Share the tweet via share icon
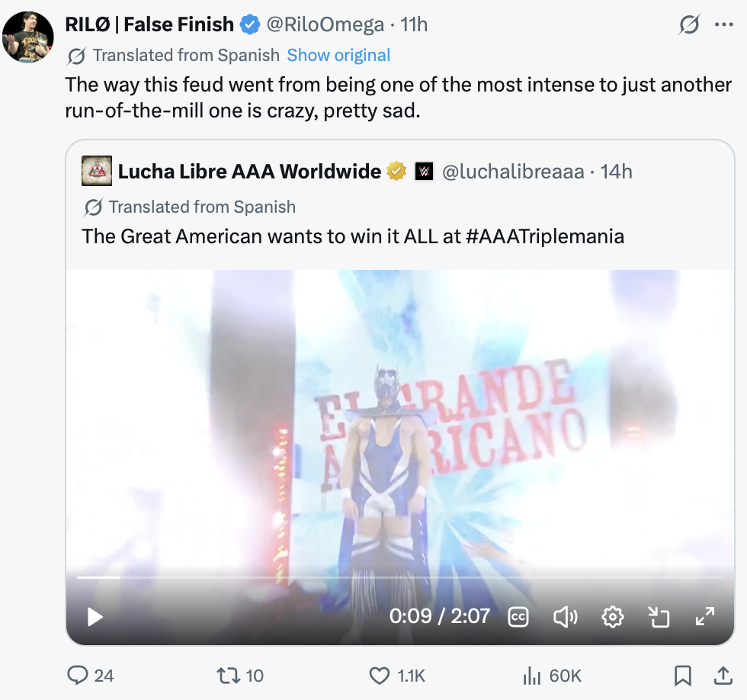The image size is (747, 700). pos(723,676)
